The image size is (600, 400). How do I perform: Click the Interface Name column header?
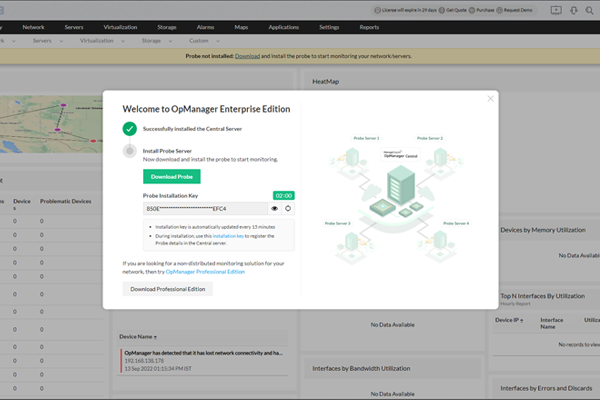point(551,323)
